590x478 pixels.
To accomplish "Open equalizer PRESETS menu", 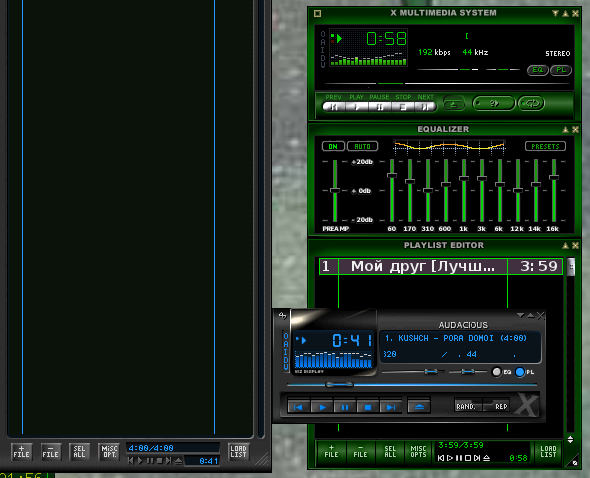I will coord(545,146).
